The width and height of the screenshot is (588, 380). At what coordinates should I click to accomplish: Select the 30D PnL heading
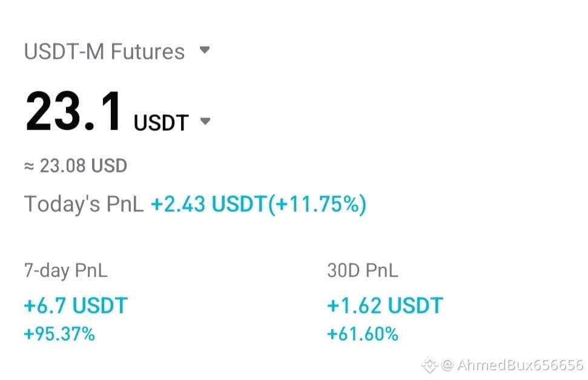(x=362, y=270)
